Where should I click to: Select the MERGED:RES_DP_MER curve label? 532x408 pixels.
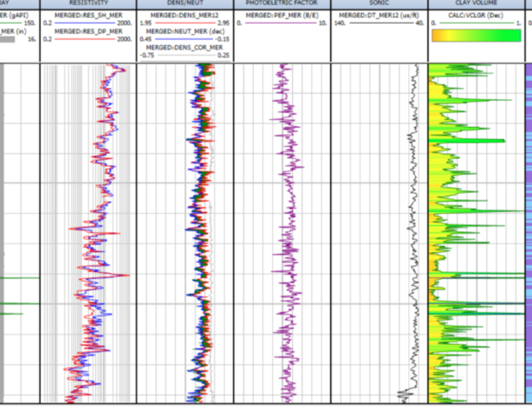pos(88,31)
